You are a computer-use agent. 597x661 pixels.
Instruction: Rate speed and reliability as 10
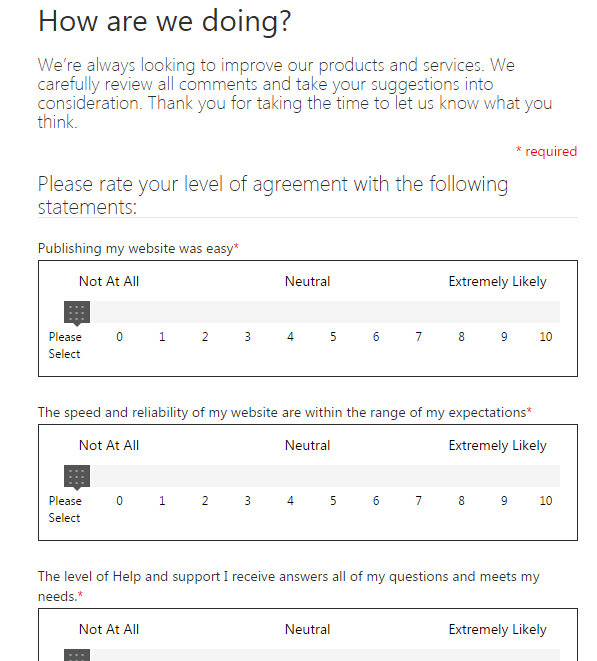point(546,500)
